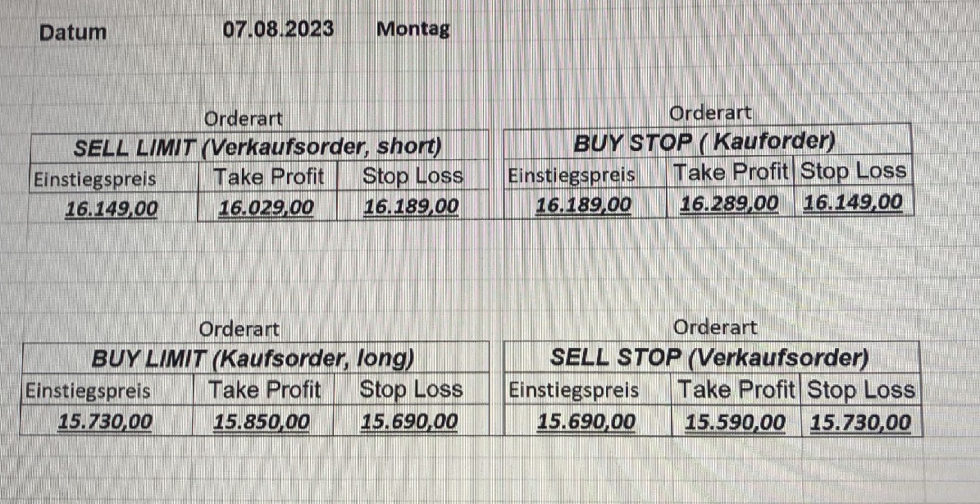
Task: Click SELL STOP stop loss 15.730,00
Action: tap(860, 423)
